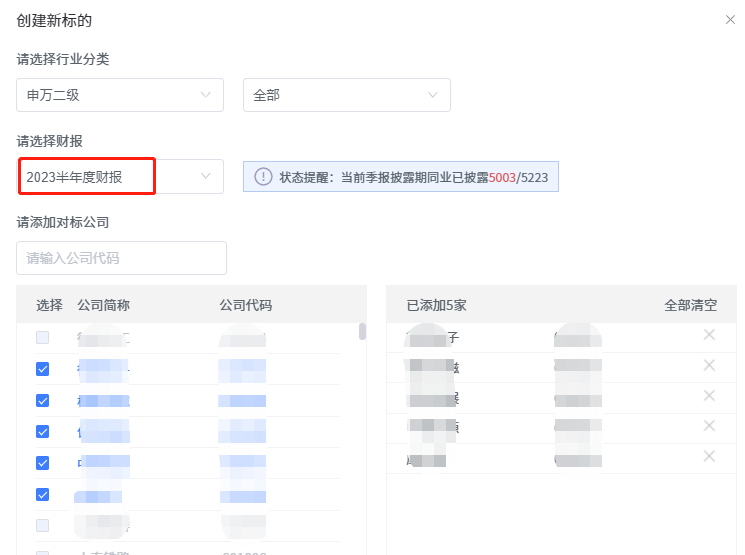Uncheck the fourth checked company checkbox
This screenshot has width=745, height=555.
coord(43,463)
